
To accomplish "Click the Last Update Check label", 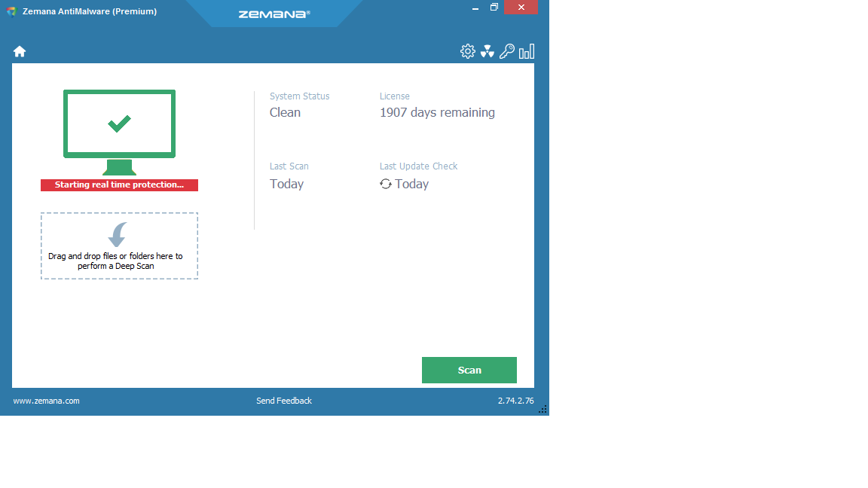I will point(418,166).
